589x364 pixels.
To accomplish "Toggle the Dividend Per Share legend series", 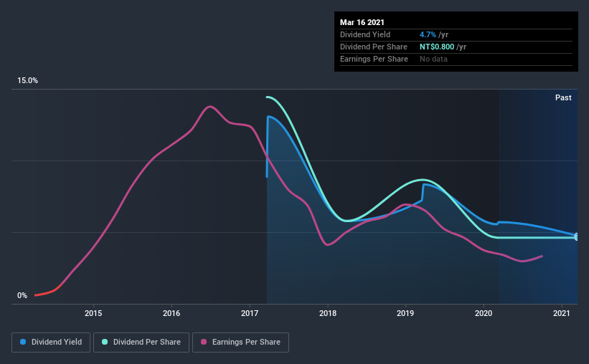I will (141, 343).
